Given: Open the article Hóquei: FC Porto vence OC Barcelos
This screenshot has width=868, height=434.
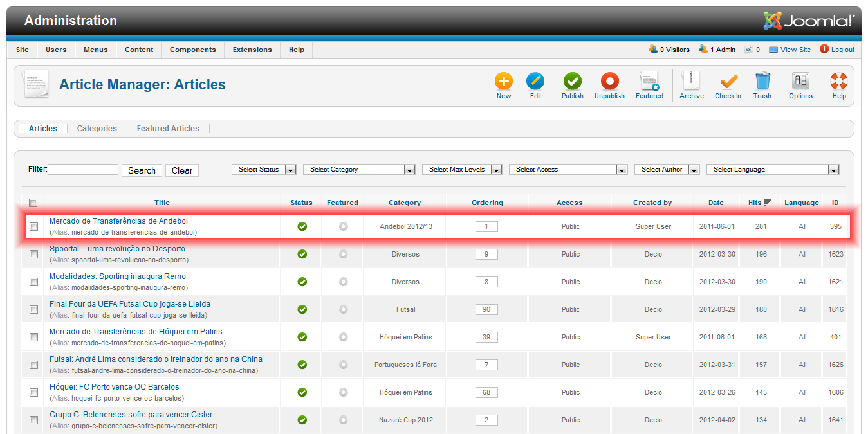Looking at the screenshot, I should pyautogui.click(x=115, y=387).
